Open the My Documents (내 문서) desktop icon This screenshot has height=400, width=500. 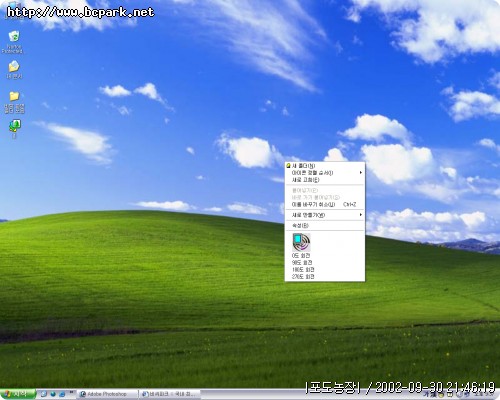14,69
